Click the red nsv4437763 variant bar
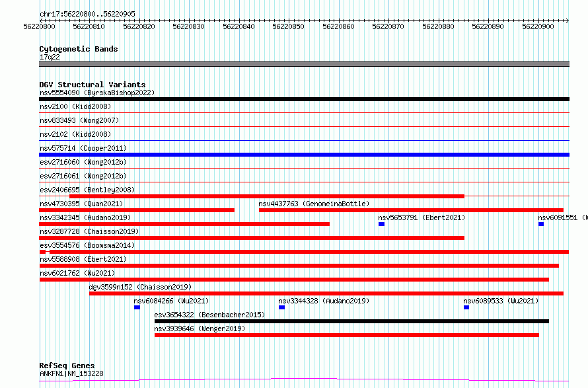 point(411,210)
